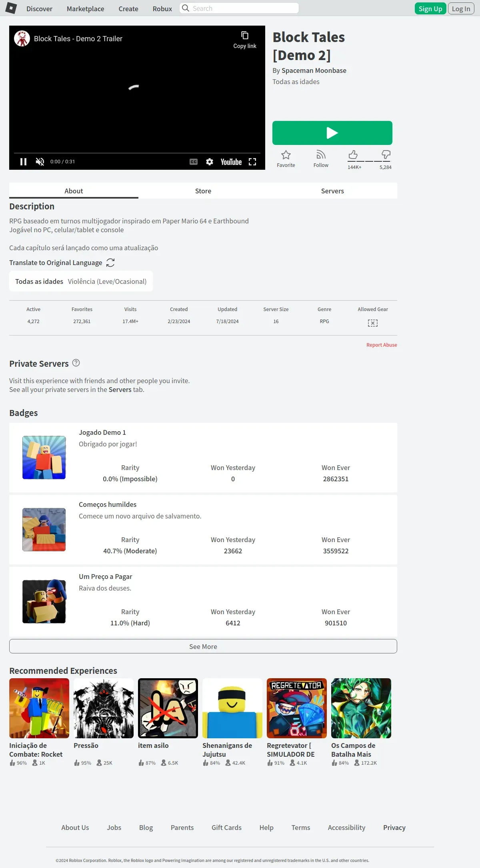The height and width of the screenshot is (868, 480).
Task: Open the Marketplace page
Action: (x=85, y=8)
